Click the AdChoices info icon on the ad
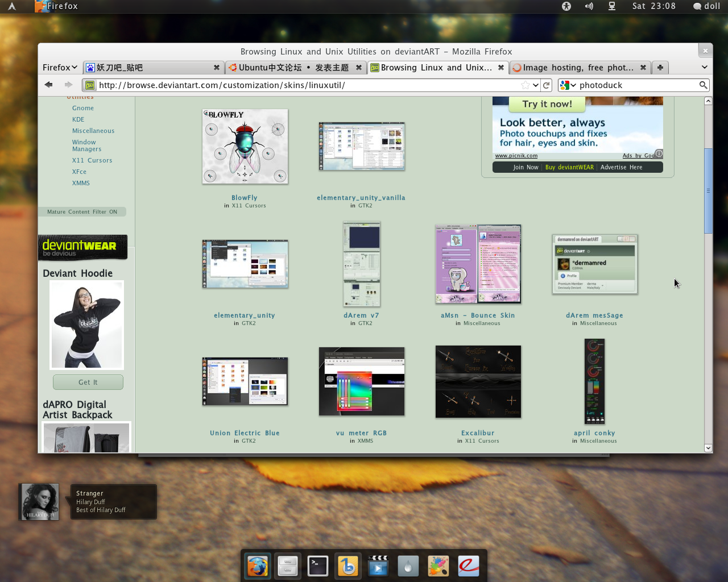The image size is (728, 582). (x=659, y=153)
